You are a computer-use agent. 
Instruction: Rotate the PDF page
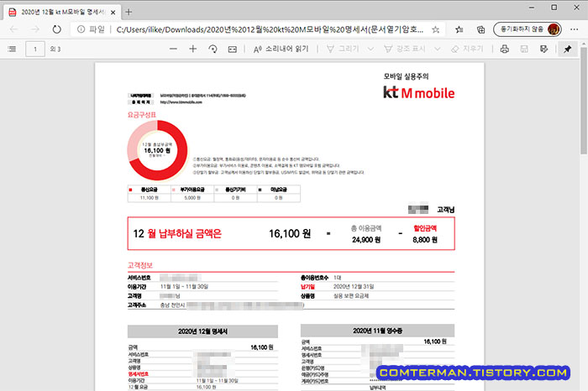[x=213, y=49]
